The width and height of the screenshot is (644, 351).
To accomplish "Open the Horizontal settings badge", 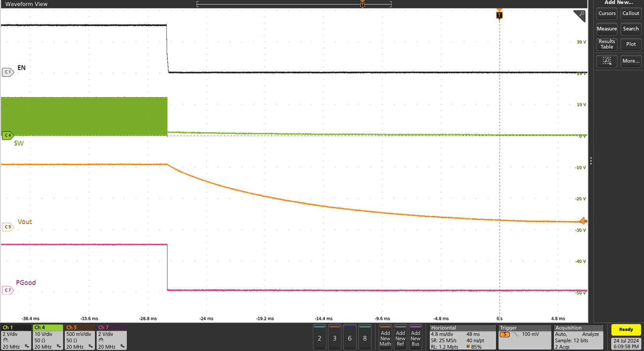I will pyautogui.click(x=463, y=337).
